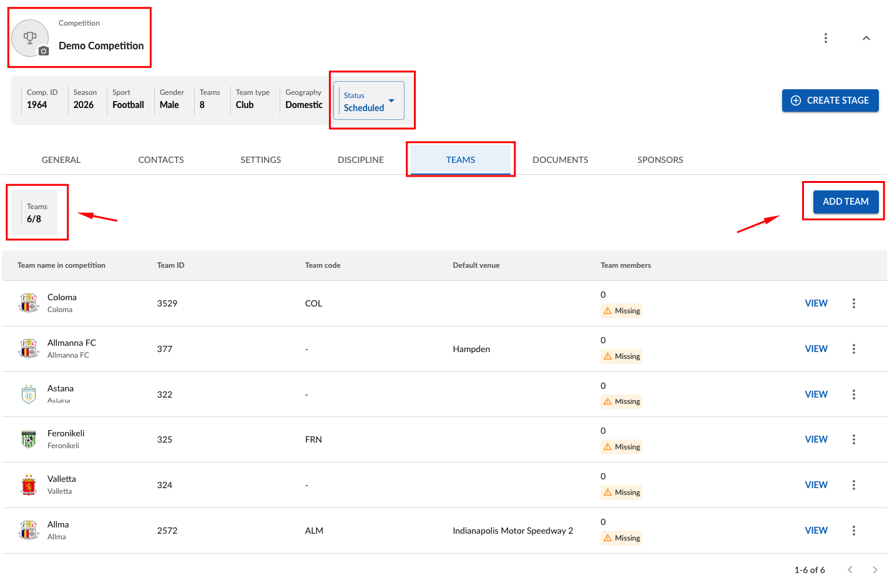Click the Season 2026 value
Image resolution: width=887 pixels, height=588 pixels.
pyautogui.click(x=84, y=105)
